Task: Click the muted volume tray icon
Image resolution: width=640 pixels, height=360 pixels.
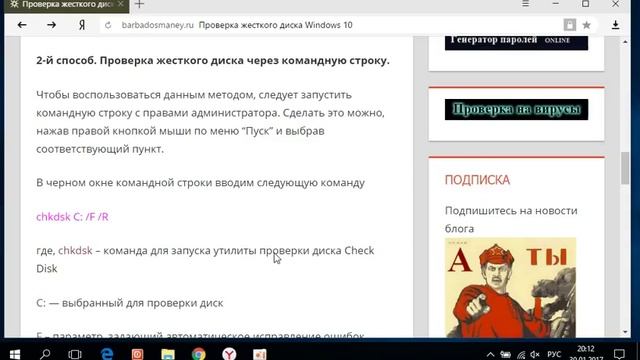Action: click(x=535, y=354)
